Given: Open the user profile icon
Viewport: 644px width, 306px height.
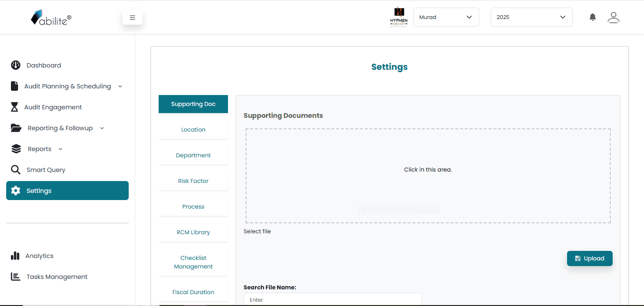Looking at the screenshot, I should (614, 17).
